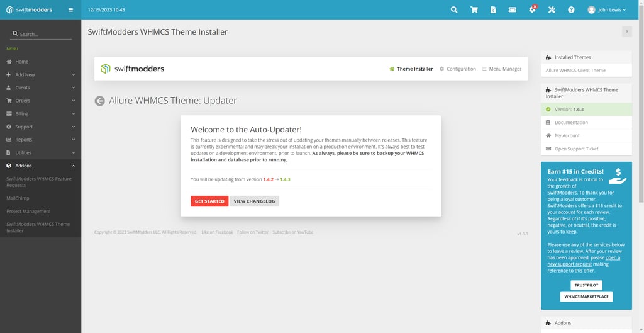This screenshot has height=333, width=644.
Task: Expand the Billing sidebar menu
Action: click(x=40, y=114)
